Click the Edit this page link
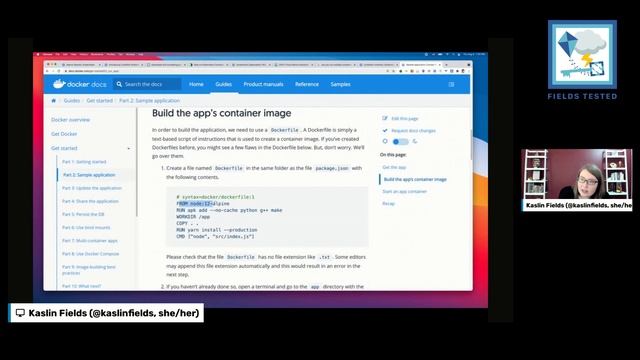The width and height of the screenshot is (640, 360). pos(405,118)
